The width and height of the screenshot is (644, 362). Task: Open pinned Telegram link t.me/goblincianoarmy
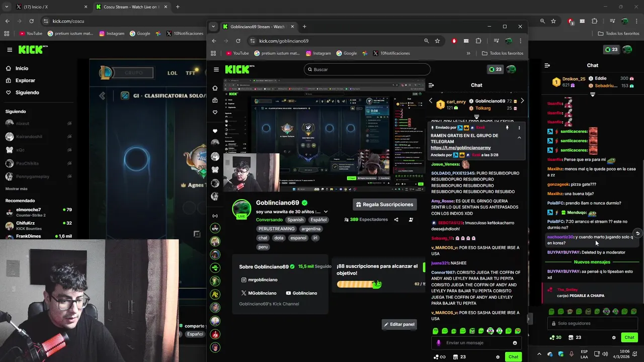click(x=460, y=148)
